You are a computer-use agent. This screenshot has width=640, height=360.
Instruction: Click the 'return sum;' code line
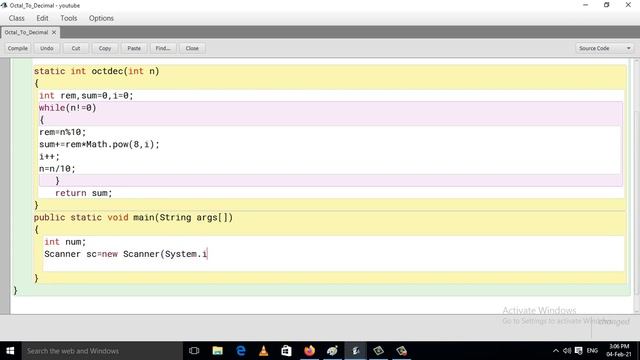(84, 193)
